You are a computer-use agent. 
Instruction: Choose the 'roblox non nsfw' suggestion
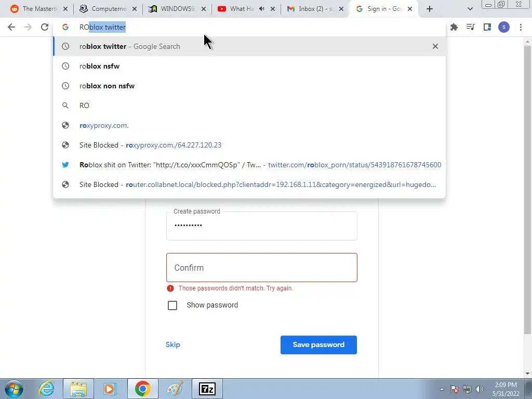[249, 86]
